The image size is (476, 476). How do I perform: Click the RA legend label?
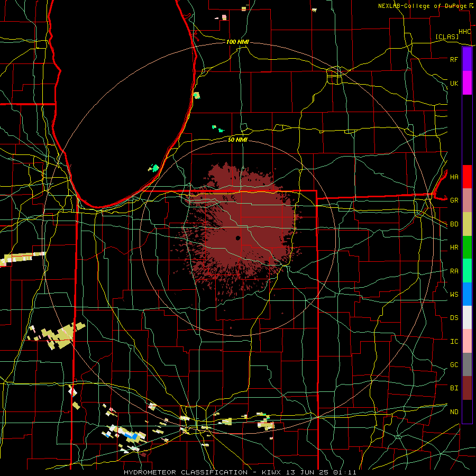click(x=454, y=271)
